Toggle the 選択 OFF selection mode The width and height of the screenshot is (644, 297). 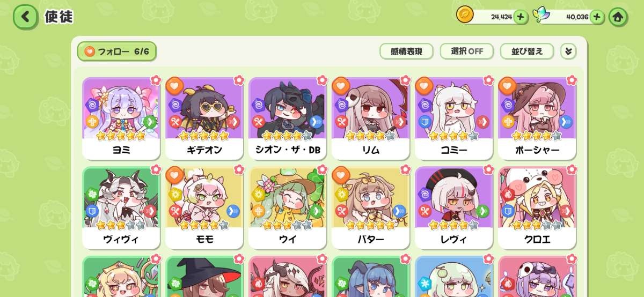point(466,51)
